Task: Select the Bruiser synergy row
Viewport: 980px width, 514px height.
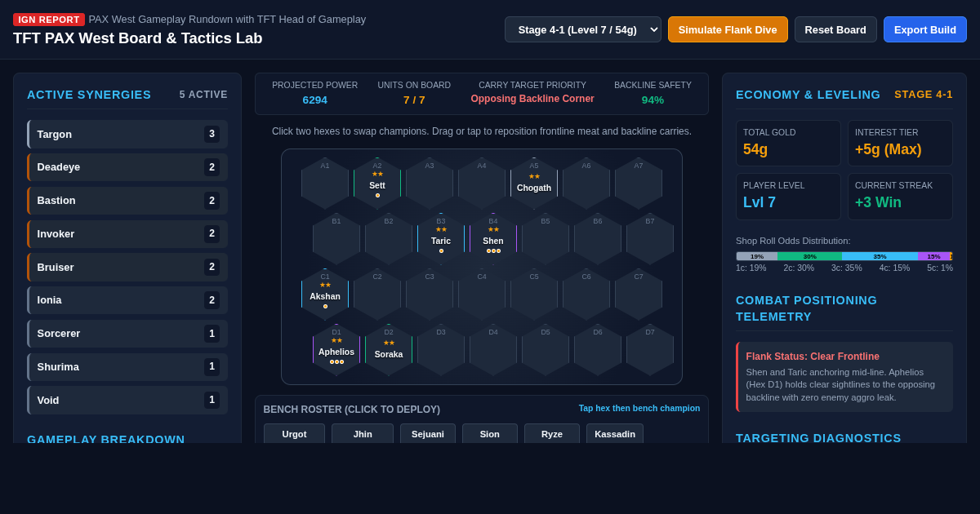Action: coord(127,267)
